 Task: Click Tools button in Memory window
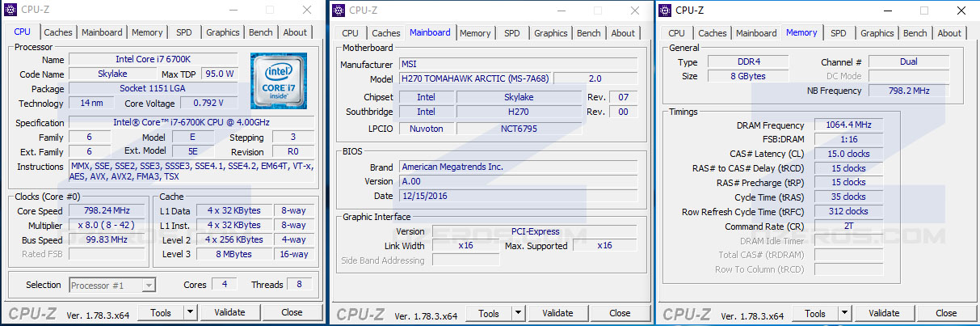815,313
